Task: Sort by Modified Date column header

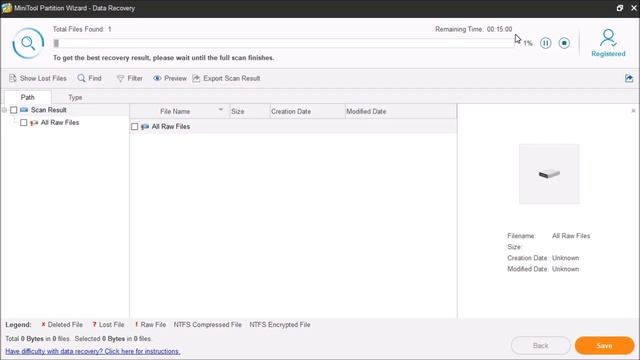Action: [400, 111]
